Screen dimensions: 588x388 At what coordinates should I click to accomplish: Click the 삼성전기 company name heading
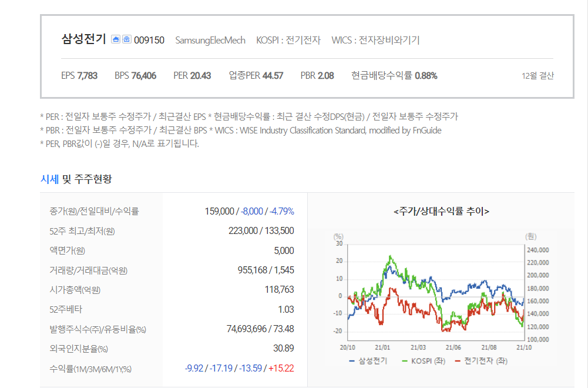84,39
